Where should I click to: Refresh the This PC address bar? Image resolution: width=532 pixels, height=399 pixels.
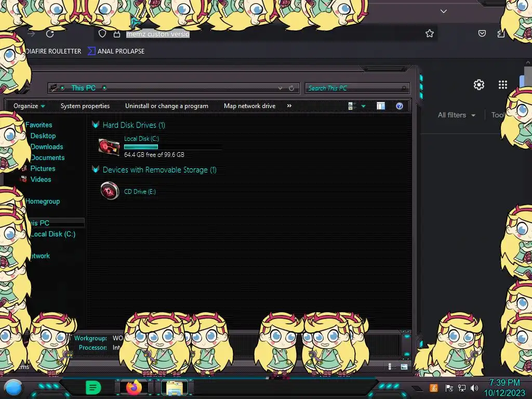(x=291, y=88)
